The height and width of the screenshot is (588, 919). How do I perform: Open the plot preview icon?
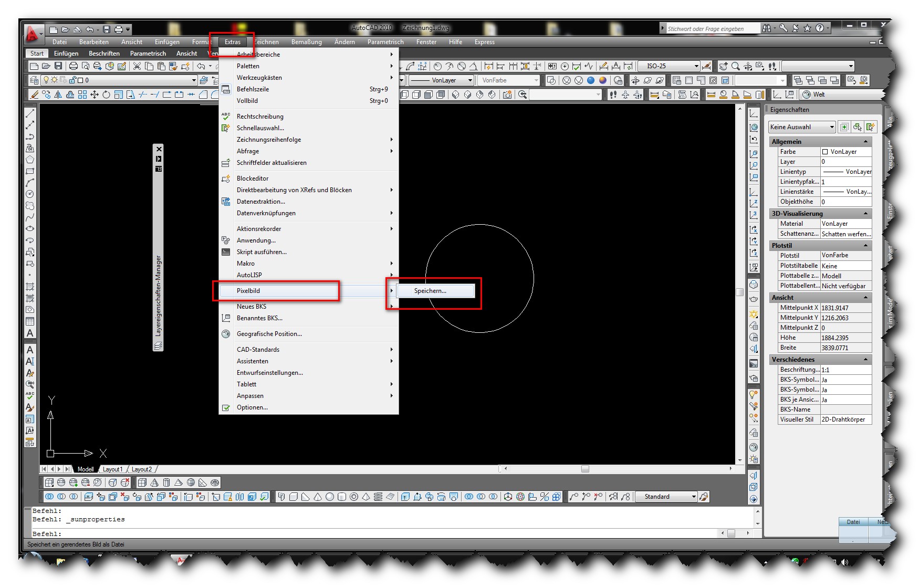point(85,66)
